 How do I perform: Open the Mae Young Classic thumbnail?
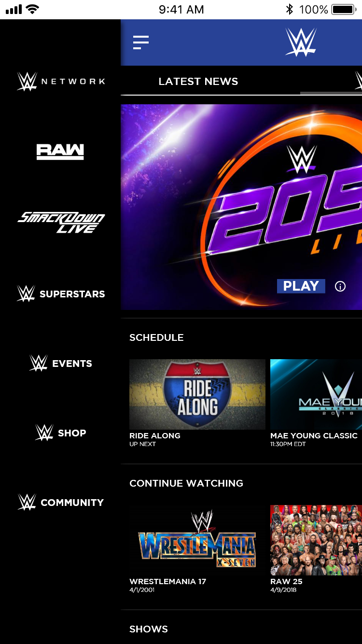coord(316,394)
